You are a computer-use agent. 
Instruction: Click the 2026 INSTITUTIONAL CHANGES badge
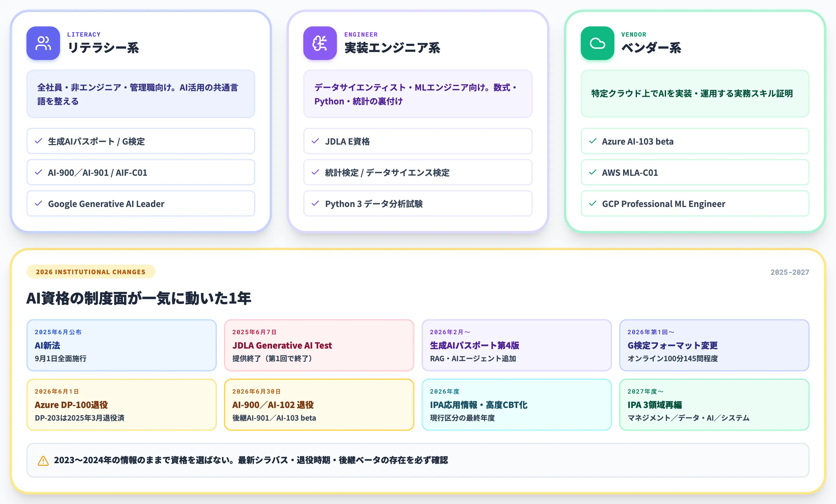[x=91, y=272]
